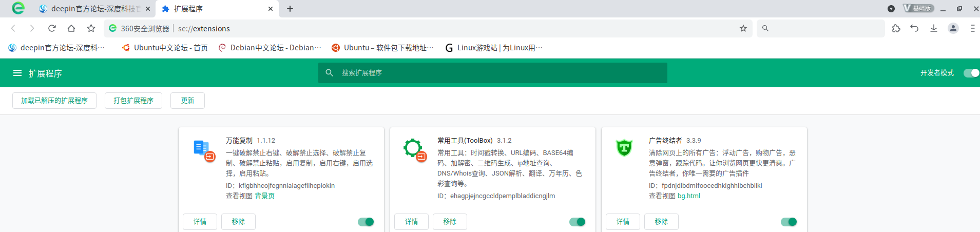This screenshot has width=980, height=232.
Task: Open favorites star beside home button
Action: click(91, 28)
